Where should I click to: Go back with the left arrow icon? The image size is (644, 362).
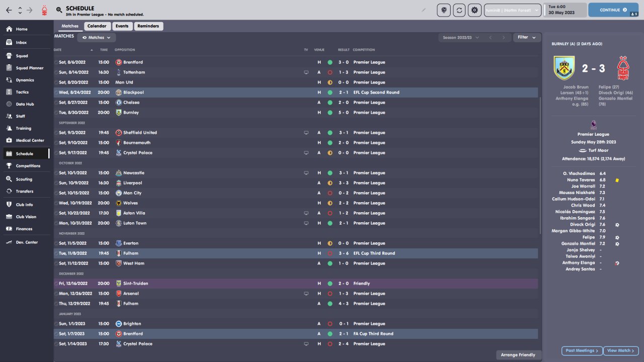(9, 10)
